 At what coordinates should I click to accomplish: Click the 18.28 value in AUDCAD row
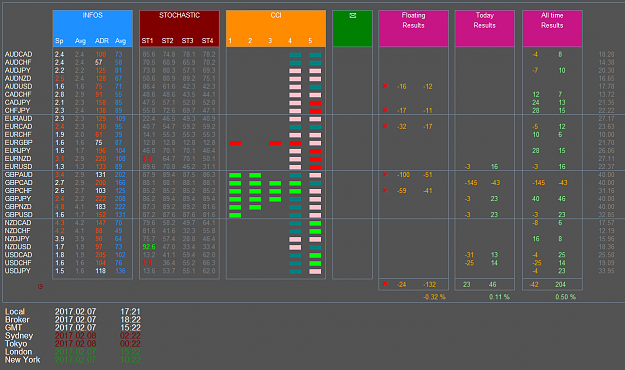pos(606,54)
